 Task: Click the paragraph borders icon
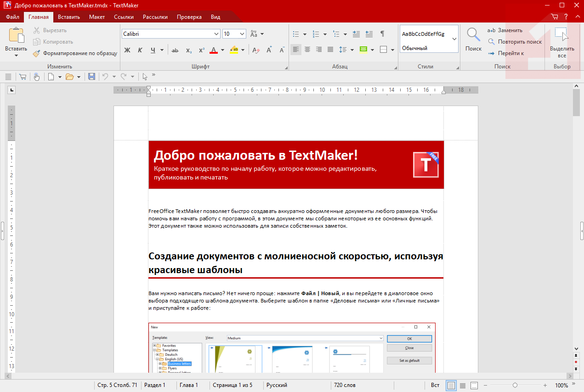click(x=384, y=50)
